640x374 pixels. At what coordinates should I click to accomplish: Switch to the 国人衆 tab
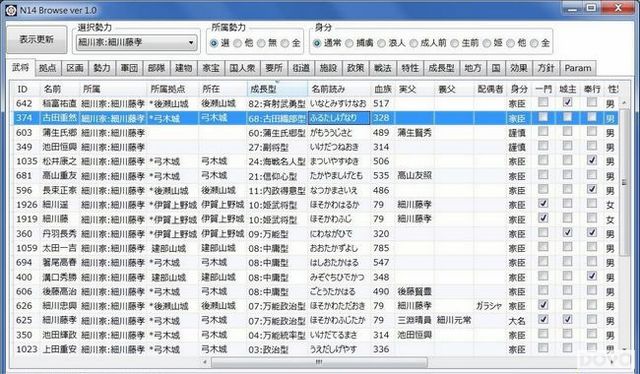(242, 68)
